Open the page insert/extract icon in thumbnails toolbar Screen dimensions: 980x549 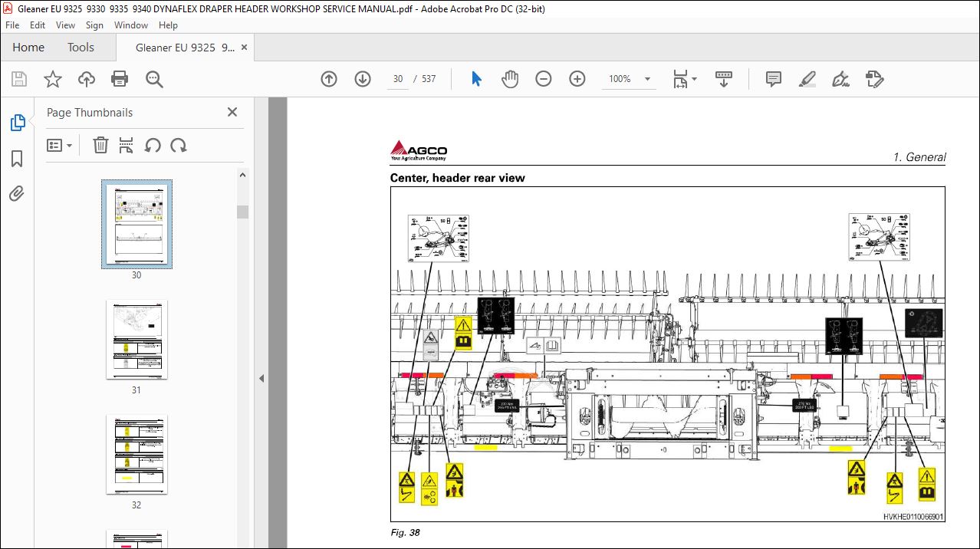(127, 145)
